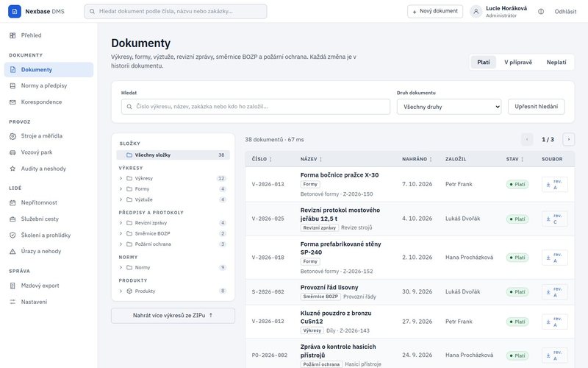
Task: Click the Nexbase DMS logo icon
Action: (14, 11)
